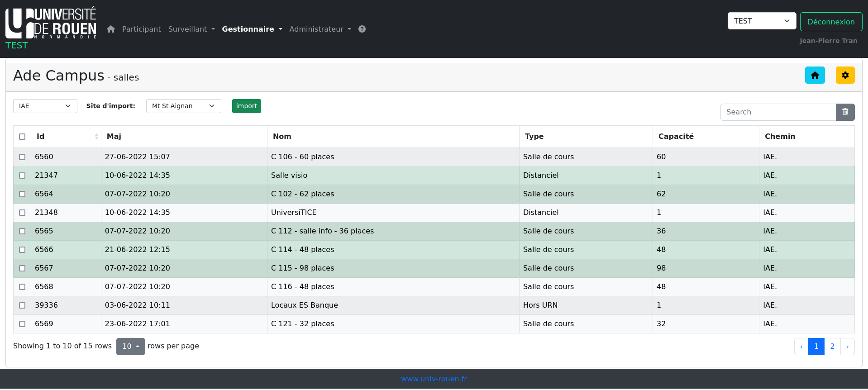This screenshot has width=868, height=390.
Task: Check the row for Salle visio
Action: (x=22, y=176)
